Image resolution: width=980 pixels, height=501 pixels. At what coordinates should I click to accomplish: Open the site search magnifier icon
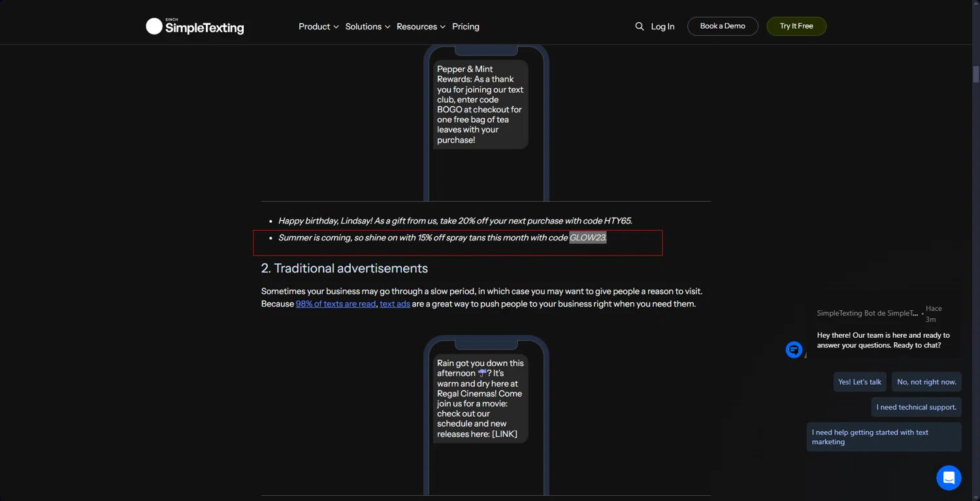coord(639,26)
